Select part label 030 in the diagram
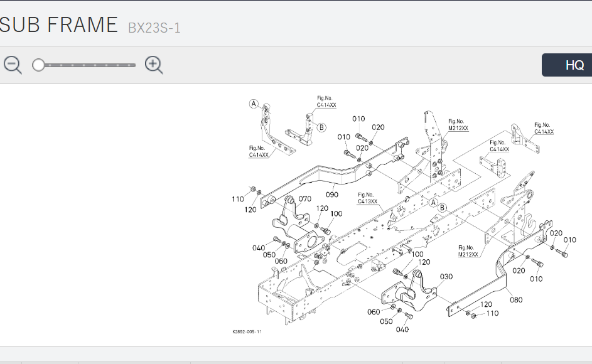 (446, 276)
